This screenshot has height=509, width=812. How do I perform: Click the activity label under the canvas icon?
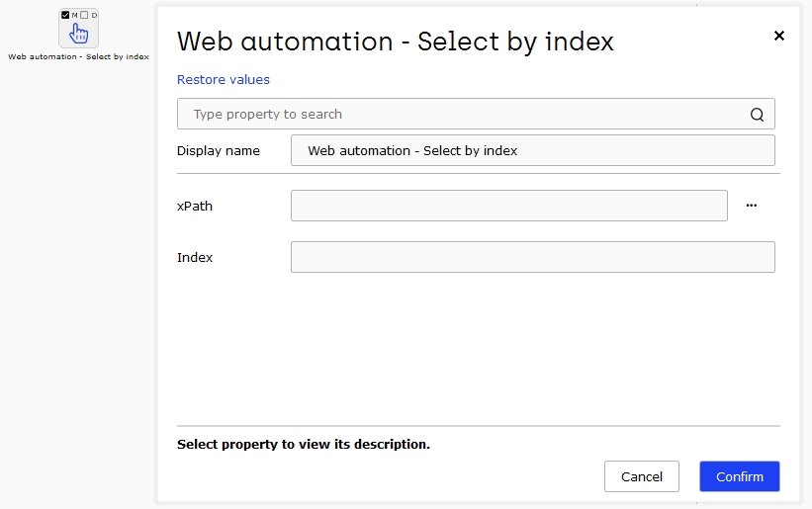pyautogui.click(x=79, y=56)
